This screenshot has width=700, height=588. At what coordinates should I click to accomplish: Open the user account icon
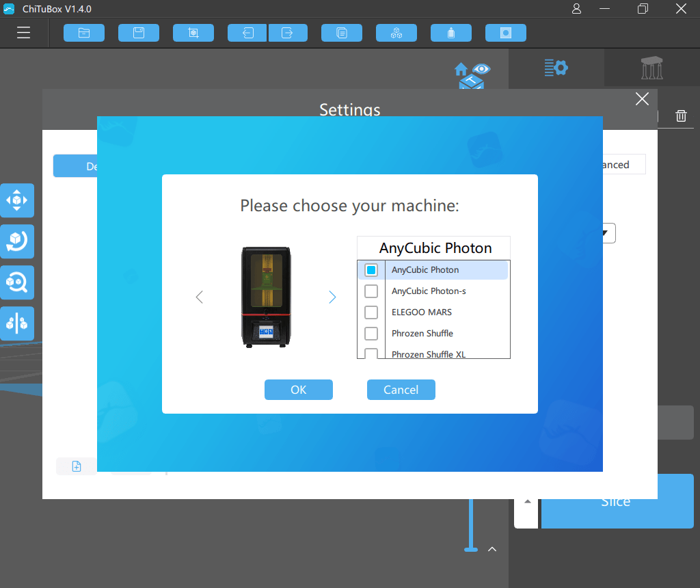tap(577, 9)
